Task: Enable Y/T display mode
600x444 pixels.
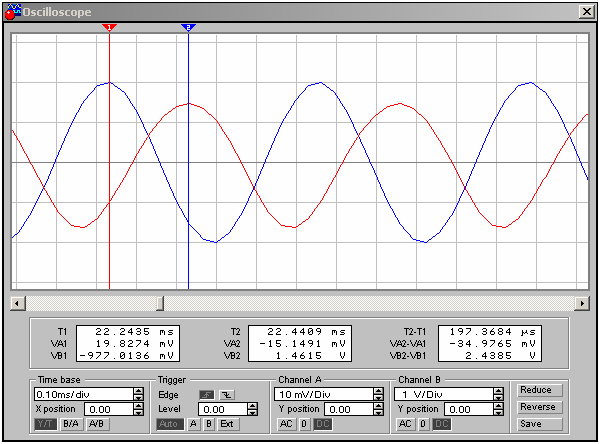Action: [46, 424]
